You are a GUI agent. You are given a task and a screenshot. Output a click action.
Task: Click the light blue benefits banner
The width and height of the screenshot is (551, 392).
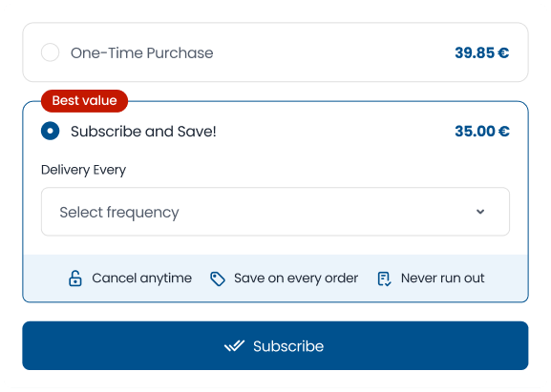coord(275,278)
